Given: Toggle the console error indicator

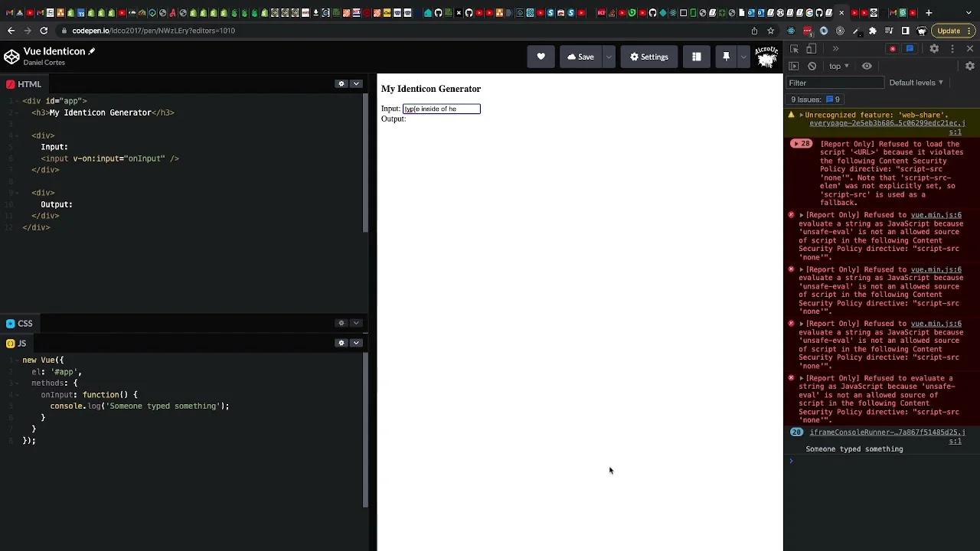Looking at the screenshot, I should pyautogui.click(x=892, y=48).
